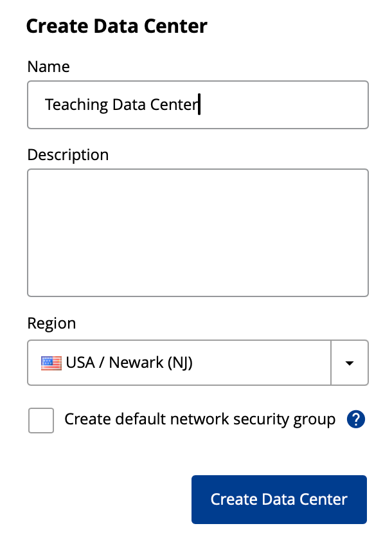Screen dimensions: 392x544
Task: Click the word 'Newark' in the Region selector
Action: pyautogui.click(x=136, y=363)
